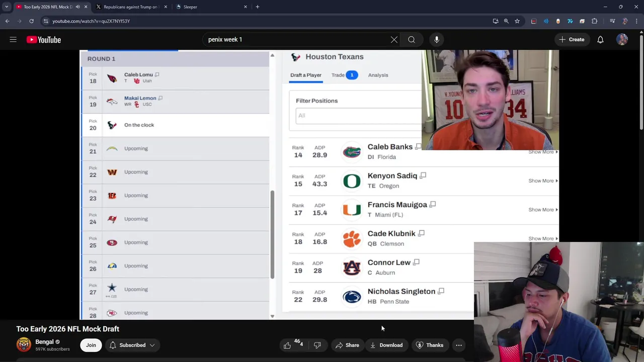Expand Show More for Cade Klubnik

543,239
